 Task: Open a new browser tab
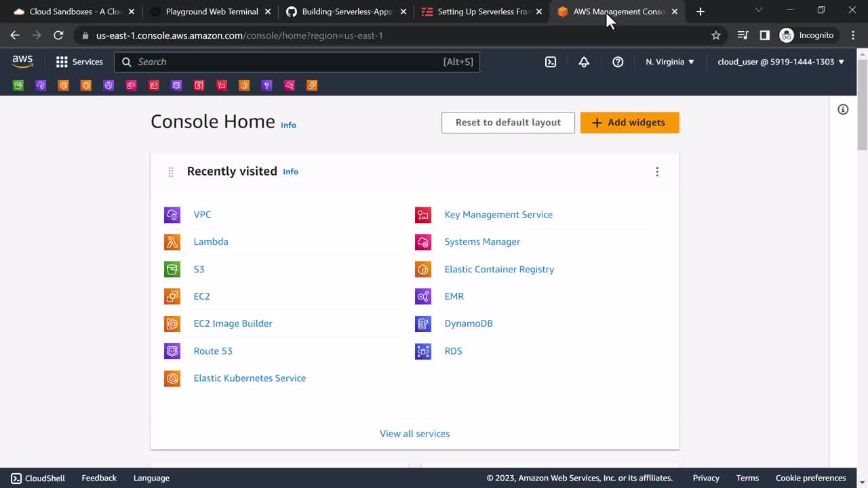[x=701, y=12]
